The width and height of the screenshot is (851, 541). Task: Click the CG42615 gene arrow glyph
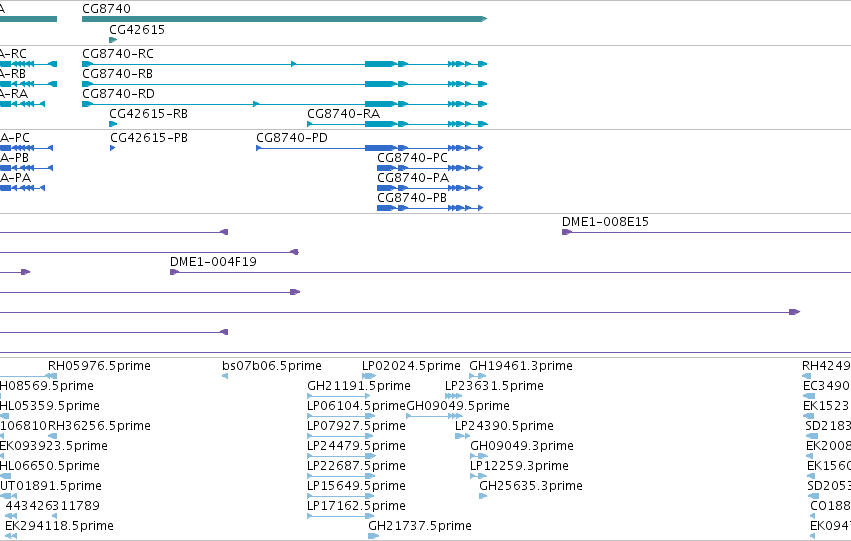113,40
